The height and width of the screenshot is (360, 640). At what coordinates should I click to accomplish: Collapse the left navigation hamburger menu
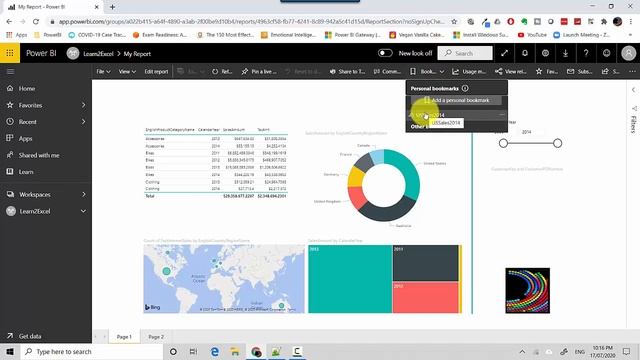coord(11,71)
